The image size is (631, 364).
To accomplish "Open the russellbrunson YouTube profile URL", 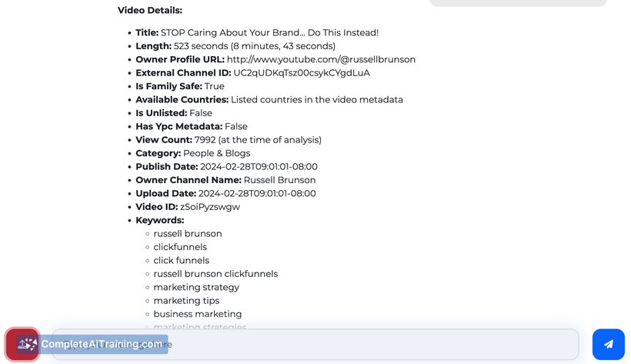I will 321,59.
